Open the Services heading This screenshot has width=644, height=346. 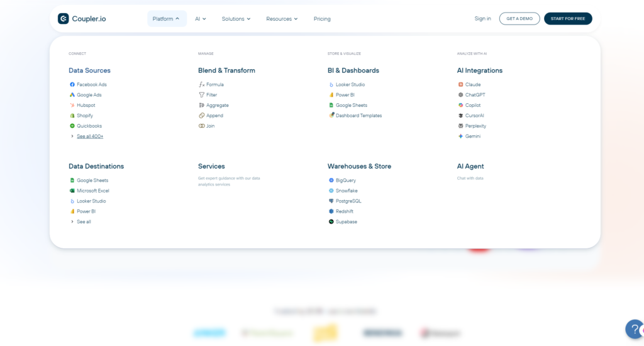[211, 166]
